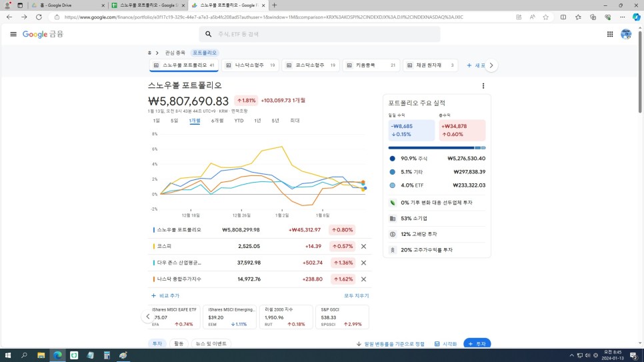Open taskbar search
This screenshot has width=644, height=362.
tap(24, 355)
